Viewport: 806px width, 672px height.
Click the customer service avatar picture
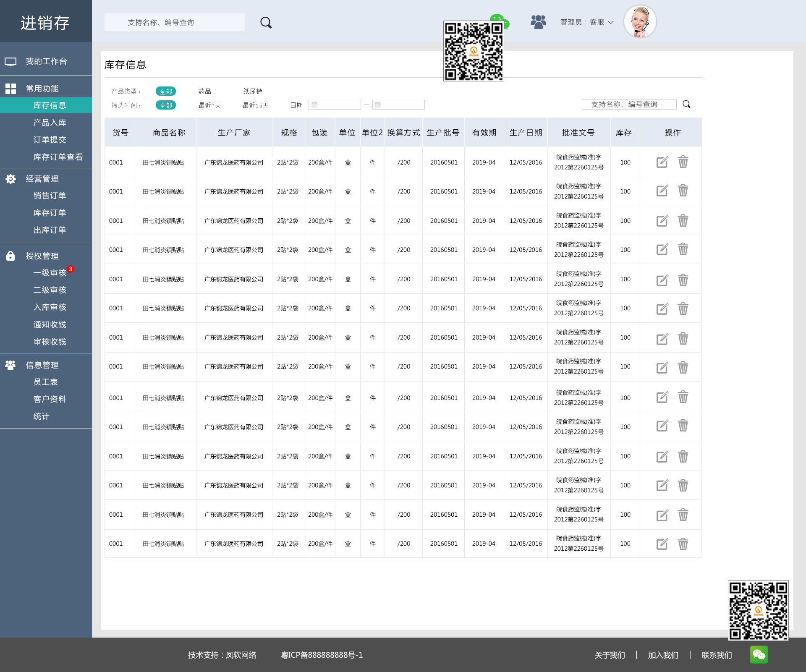pyautogui.click(x=640, y=22)
